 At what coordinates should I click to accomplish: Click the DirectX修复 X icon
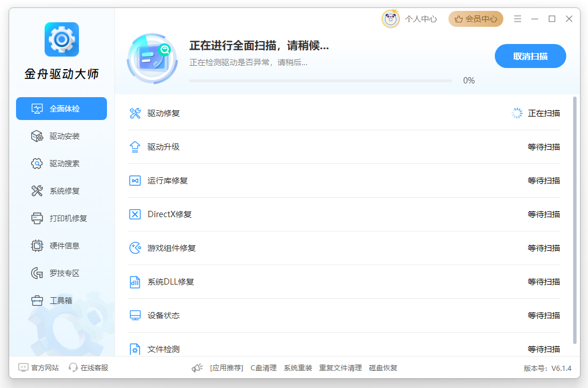(135, 214)
